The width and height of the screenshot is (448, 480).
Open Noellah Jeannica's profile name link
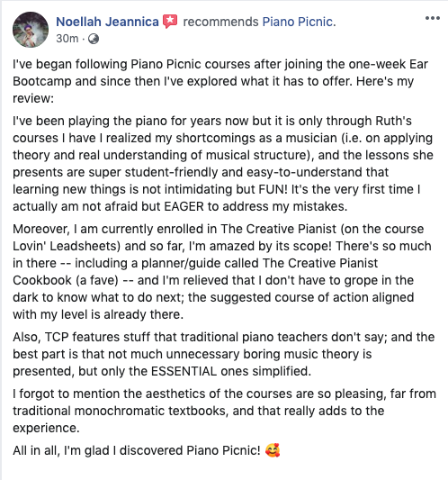click(x=107, y=22)
